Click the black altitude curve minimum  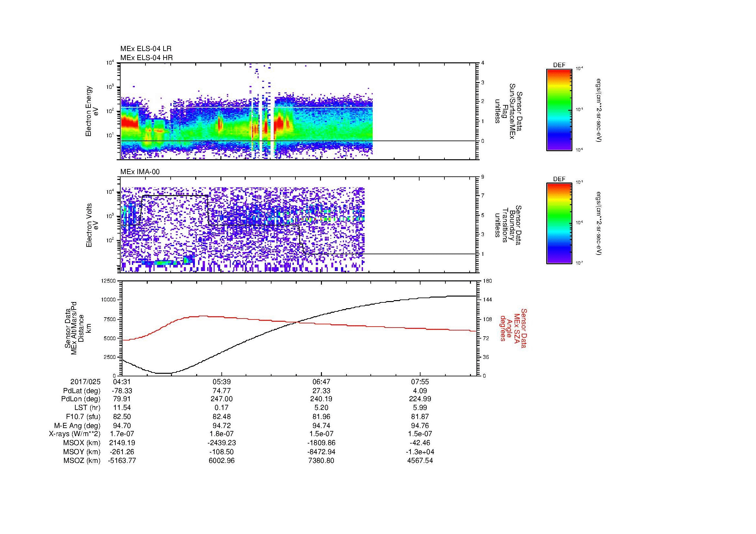pyautogui.click(x=164, y=373)
